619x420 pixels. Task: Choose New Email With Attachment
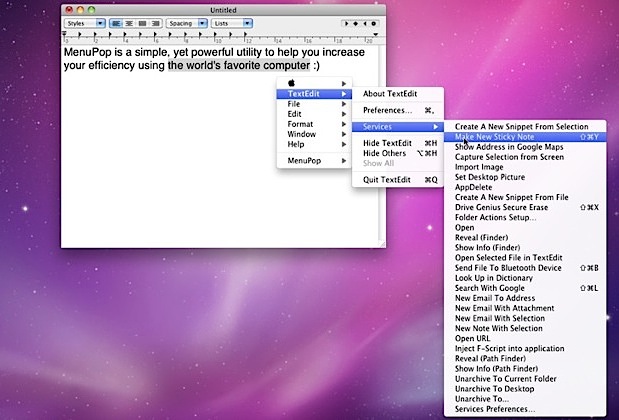(525, 308)
